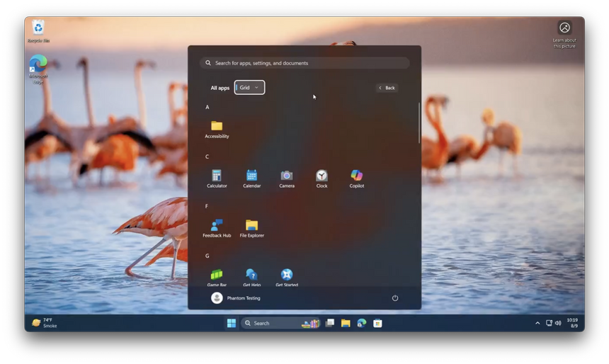Launch the Calculator app
The image size is (609, 364).
pos(217,178)
